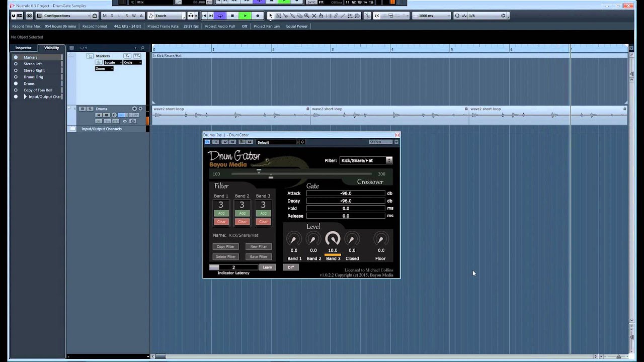644x362 pixels.
Task: Adjust the Band 3 level knob
Action: (333, 239)
